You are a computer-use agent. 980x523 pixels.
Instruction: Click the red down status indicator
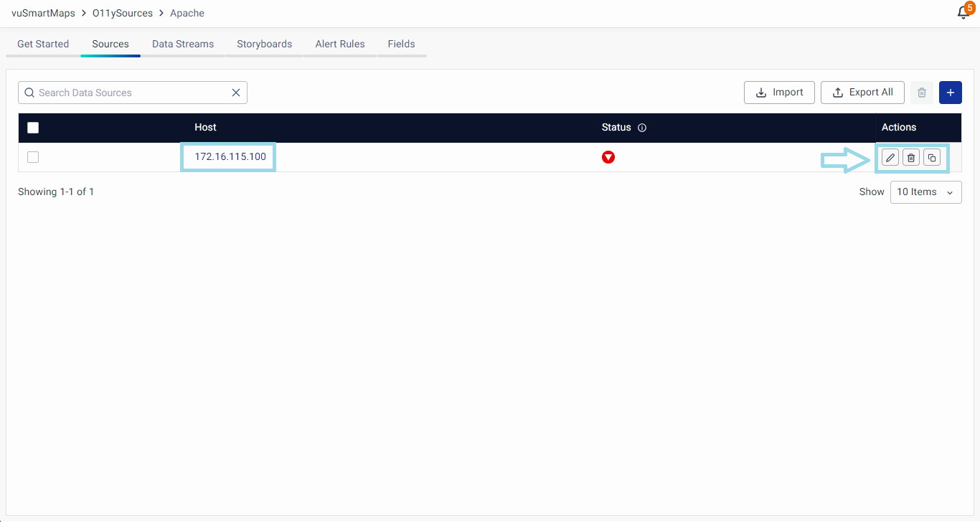[608, 158]
